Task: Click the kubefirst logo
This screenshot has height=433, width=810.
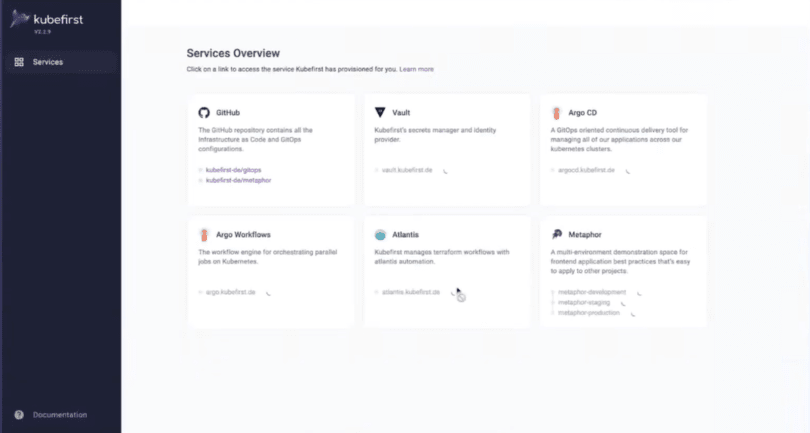Action: (46, 20)
